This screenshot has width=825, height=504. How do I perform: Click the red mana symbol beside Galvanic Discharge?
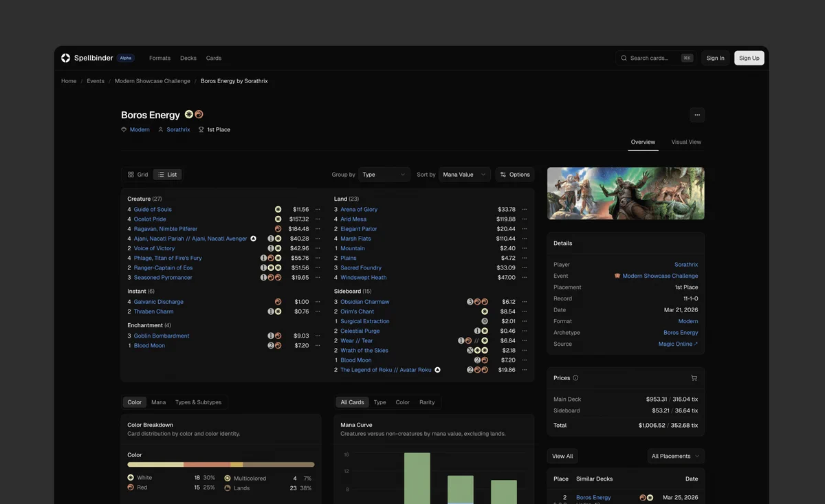click(278, 302)
